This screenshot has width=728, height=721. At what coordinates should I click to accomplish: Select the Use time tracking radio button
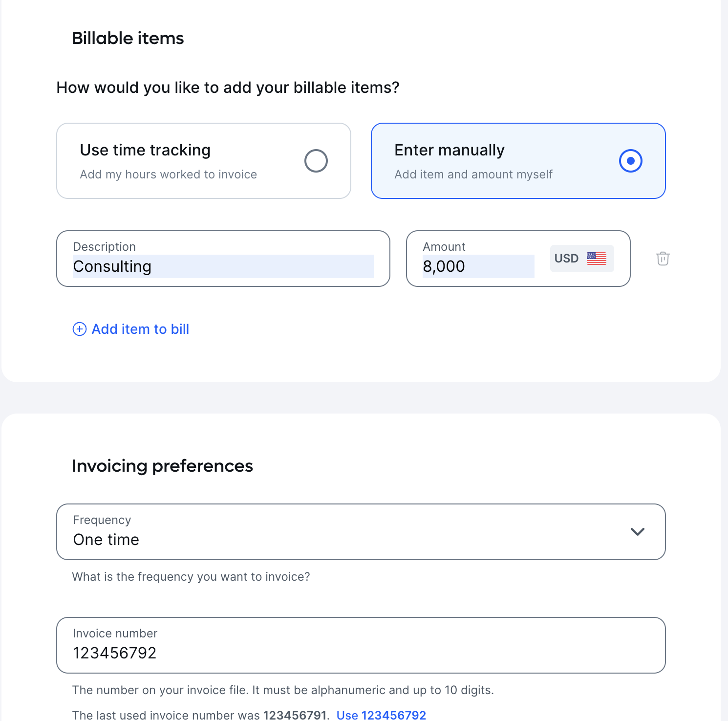pyautogui.click(x=316, y=161)
